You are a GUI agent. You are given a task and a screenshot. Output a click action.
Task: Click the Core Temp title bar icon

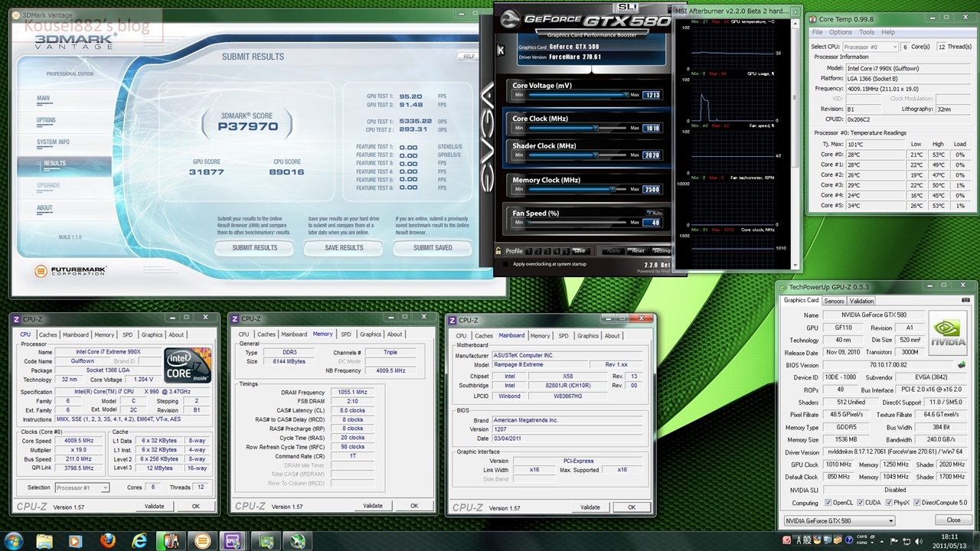(x=813, y=18)
